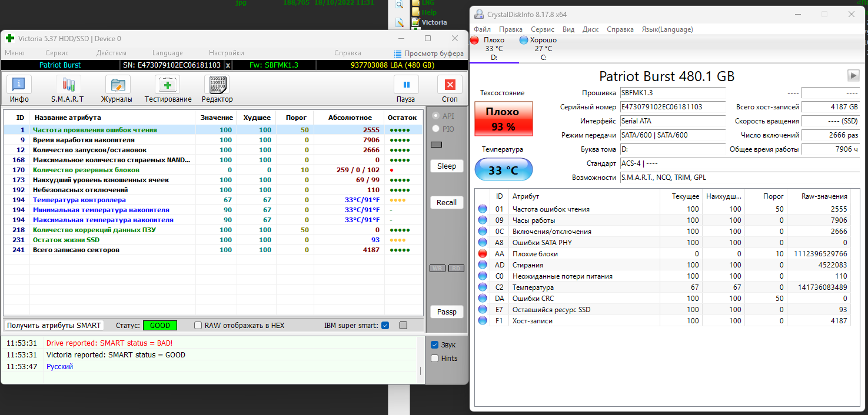Check the empty box right of IBM super smart
This screenshot has height=415, width=868.
click(403, 326)
